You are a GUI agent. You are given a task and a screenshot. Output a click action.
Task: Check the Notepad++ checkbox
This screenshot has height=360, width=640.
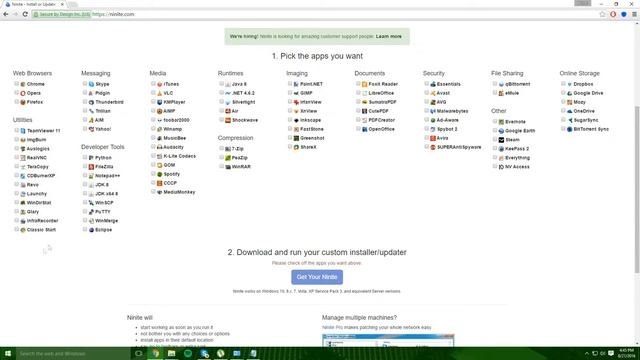pos(85,176)
